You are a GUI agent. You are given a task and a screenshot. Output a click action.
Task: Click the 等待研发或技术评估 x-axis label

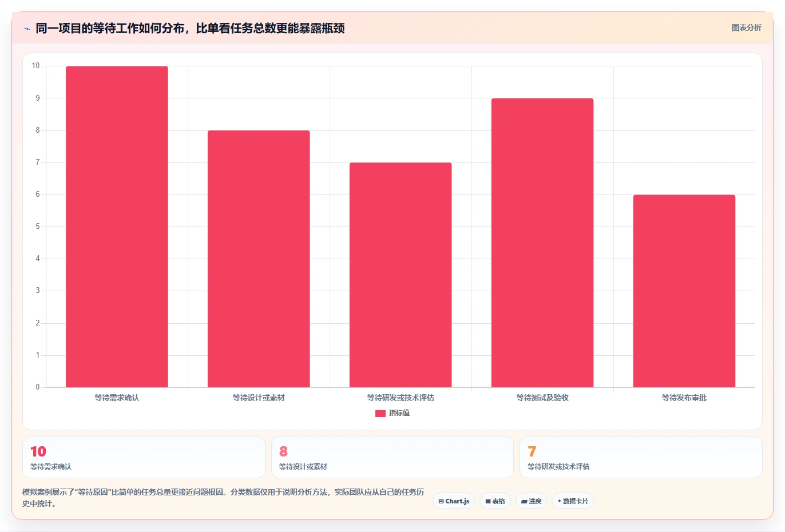click(401, 398)
